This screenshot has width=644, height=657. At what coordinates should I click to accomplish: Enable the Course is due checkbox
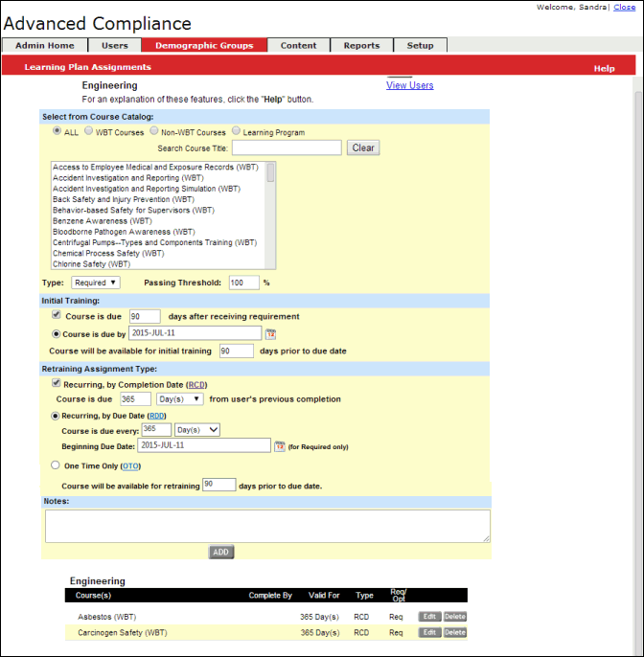pyautogui.click(x=57, y=315)
